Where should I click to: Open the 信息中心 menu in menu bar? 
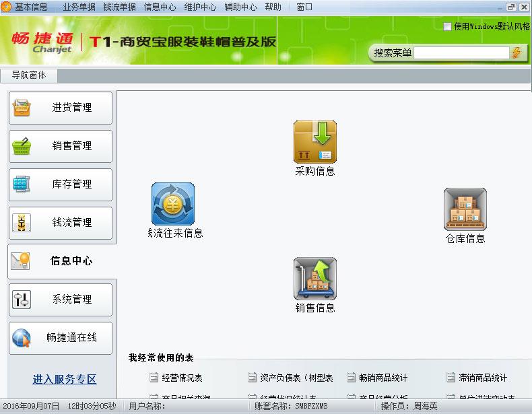160,7
